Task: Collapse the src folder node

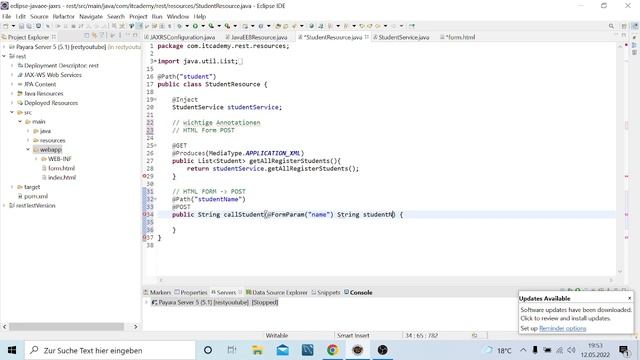Action: tap(12, 112)
